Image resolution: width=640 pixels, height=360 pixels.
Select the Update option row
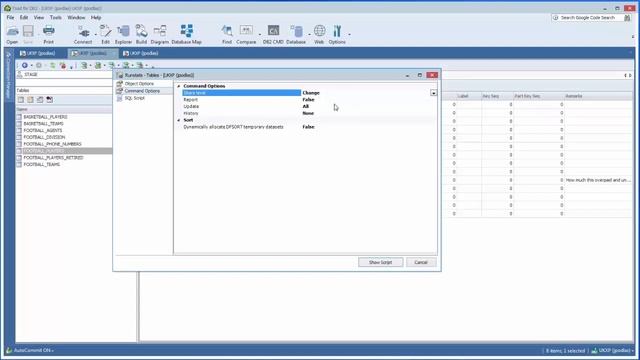pos(309,107)
